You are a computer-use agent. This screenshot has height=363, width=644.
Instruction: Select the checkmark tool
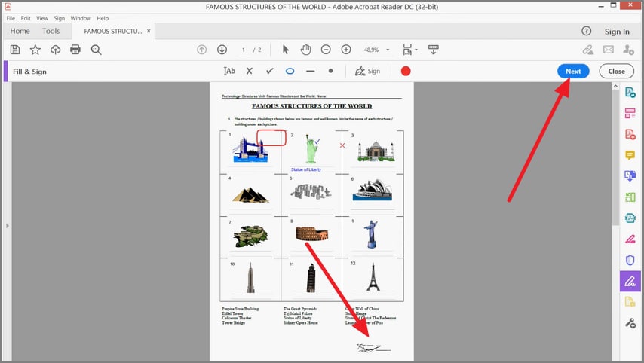[x=269, y=71]
